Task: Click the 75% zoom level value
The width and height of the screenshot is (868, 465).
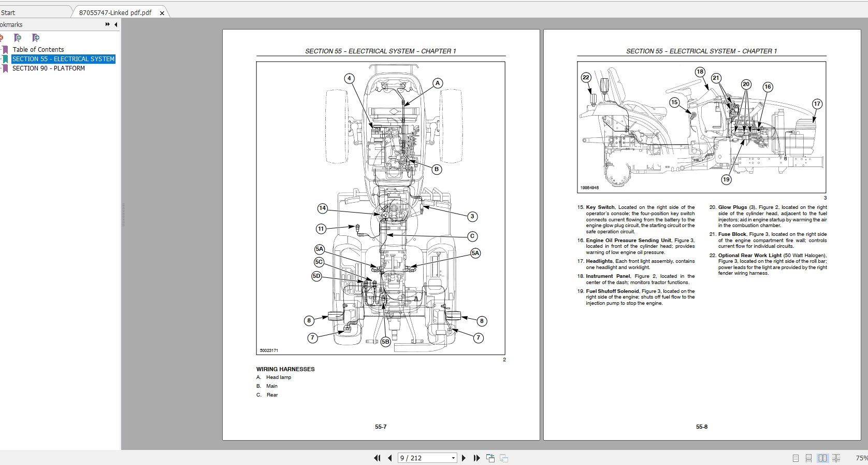Action: [861, 458]
